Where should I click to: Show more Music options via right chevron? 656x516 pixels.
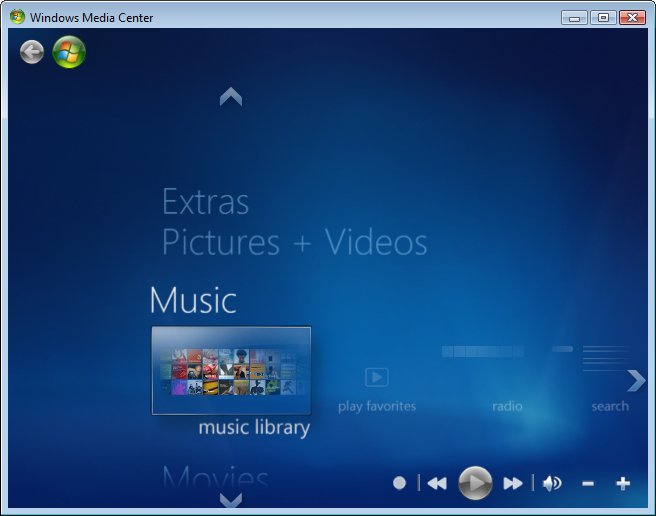pos(636,380)
